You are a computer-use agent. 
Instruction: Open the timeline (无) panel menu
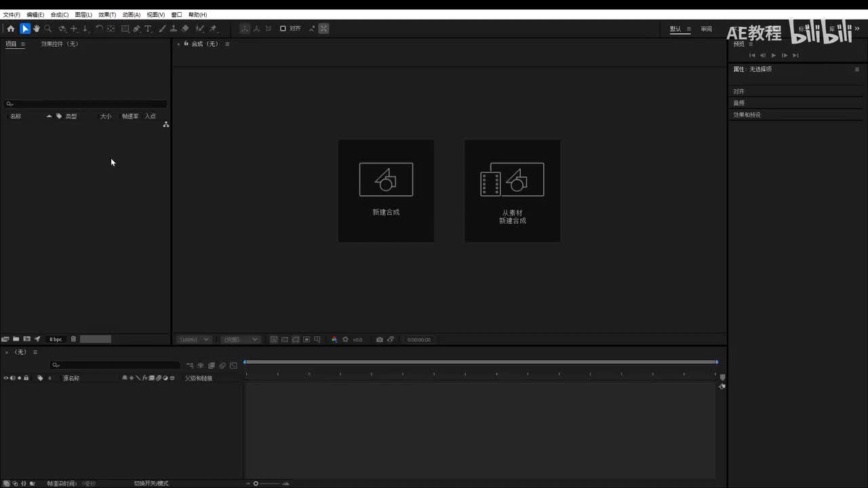[35, 352]
